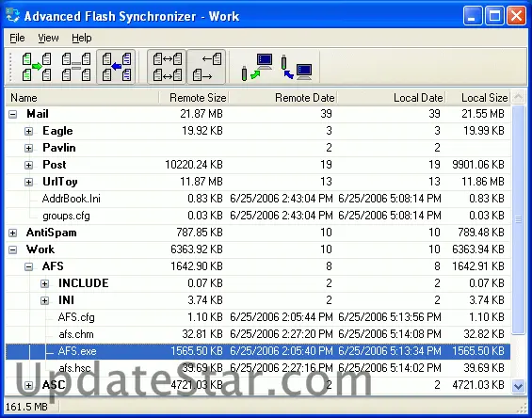The image size is (532, 418).
Task: Click flash drive to computer sync icon
Action: [x=257, y=67]
